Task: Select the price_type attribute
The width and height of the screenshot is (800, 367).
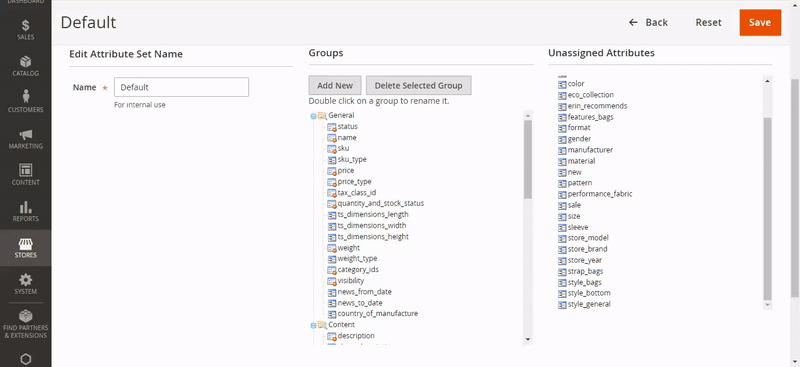Action: (355, 182)
